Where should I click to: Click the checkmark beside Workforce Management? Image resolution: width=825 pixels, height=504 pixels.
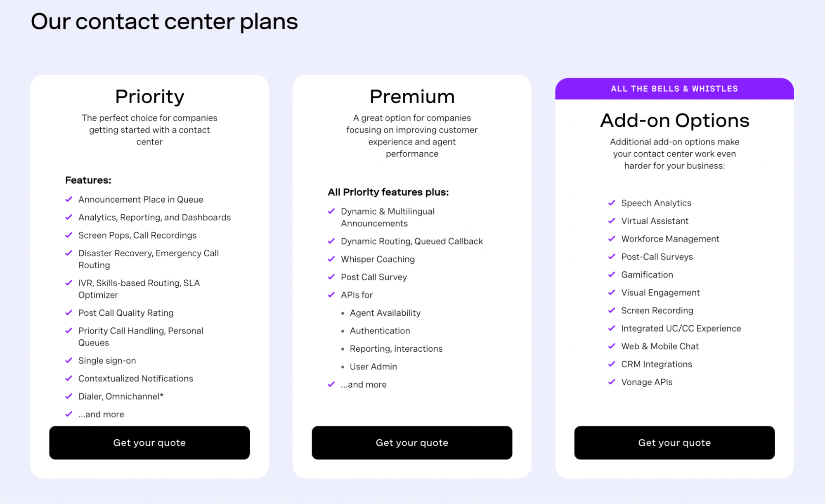click(x=612, y=239)
